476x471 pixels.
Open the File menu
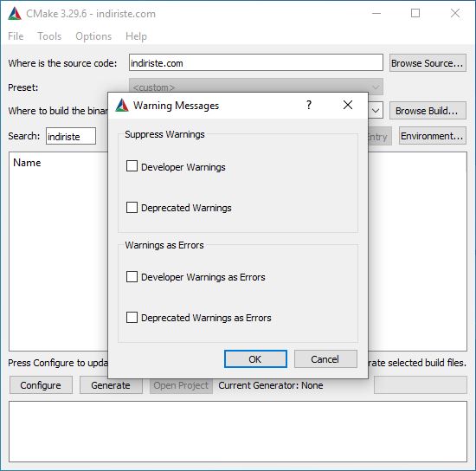pyautogui.click(x=16, y=36)
